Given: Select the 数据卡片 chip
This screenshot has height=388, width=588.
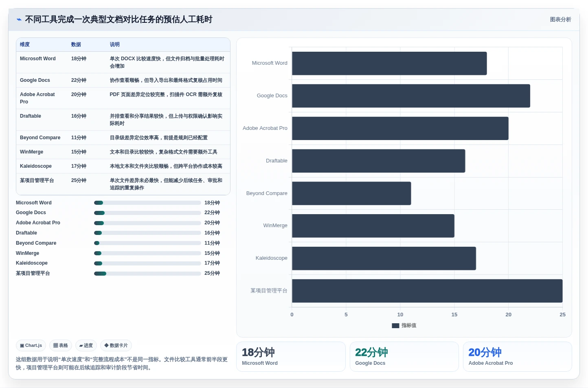Looking at the screenshot, I should [116, 345].
